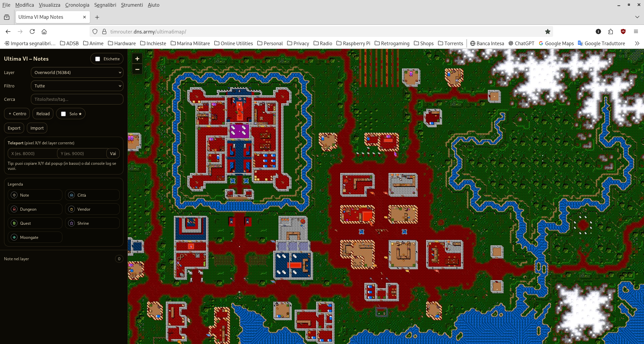Image resolution: width=644 pixels, height=344 pixels.
Task: Click the Moongate legend icon
Action: coord(14,237)
